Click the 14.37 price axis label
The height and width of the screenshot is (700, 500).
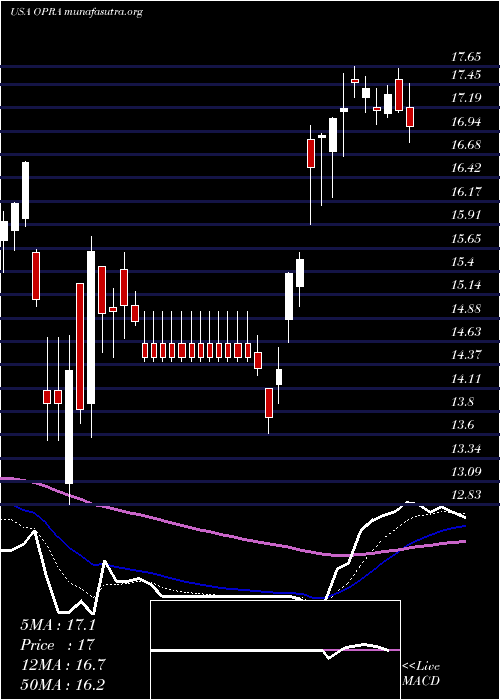click(x=466, y=355)
